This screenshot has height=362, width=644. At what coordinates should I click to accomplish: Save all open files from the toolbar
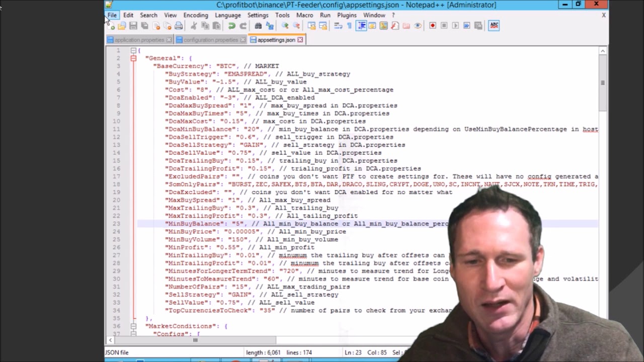coord(144,26)
